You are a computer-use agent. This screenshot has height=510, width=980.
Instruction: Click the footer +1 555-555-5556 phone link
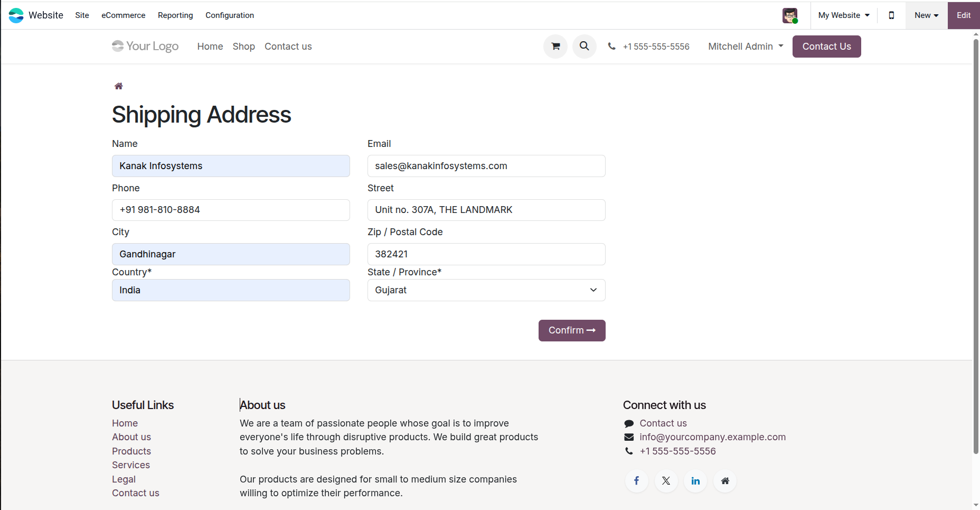coord(677,451)
